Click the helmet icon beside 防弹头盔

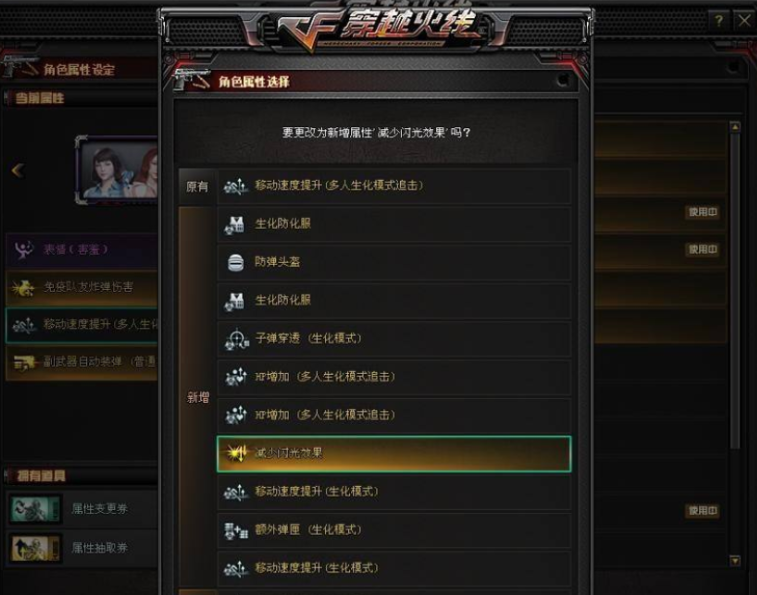236,262
